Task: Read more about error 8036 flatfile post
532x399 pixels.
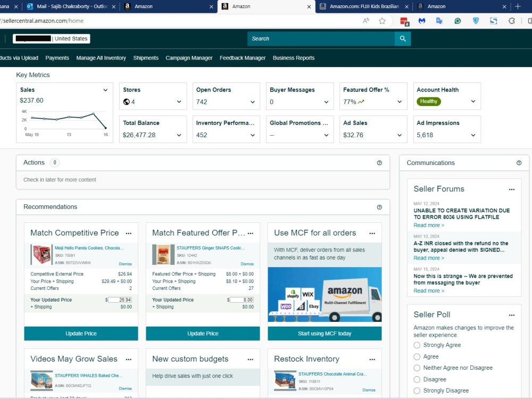Action: pos(429,226)
